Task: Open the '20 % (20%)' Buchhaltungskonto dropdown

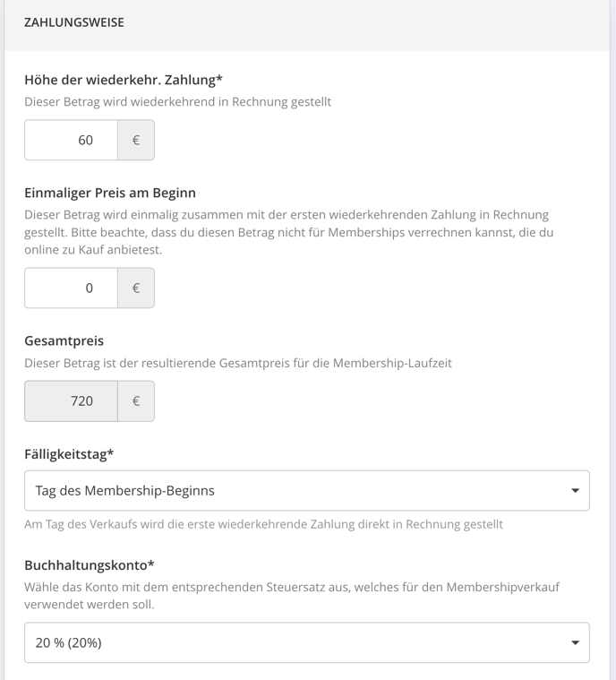Action: tap(307, 642)
